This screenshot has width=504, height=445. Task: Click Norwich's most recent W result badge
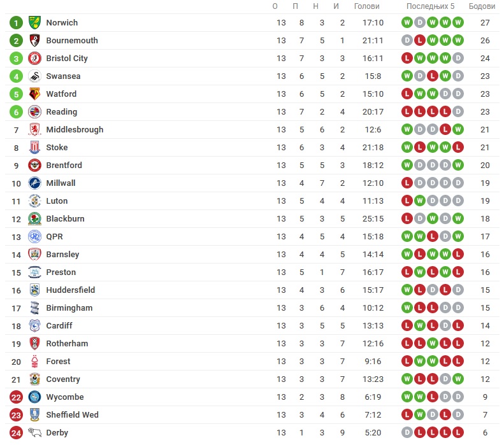tap(458, 22)
